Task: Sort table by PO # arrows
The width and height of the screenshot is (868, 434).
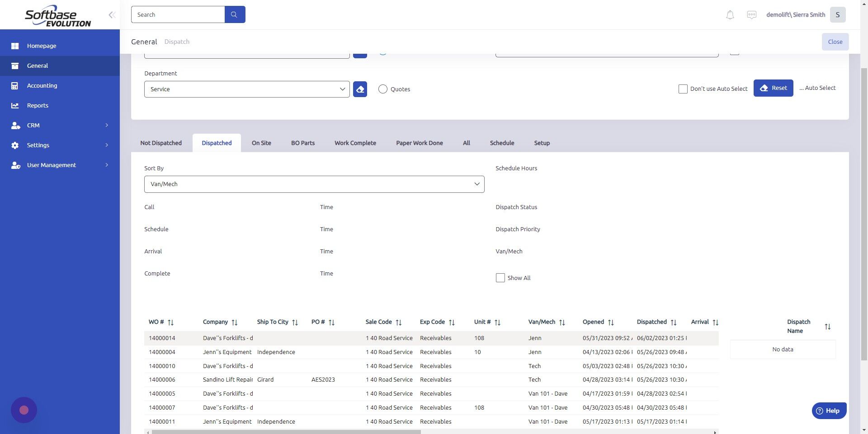Action: point(331,322)
